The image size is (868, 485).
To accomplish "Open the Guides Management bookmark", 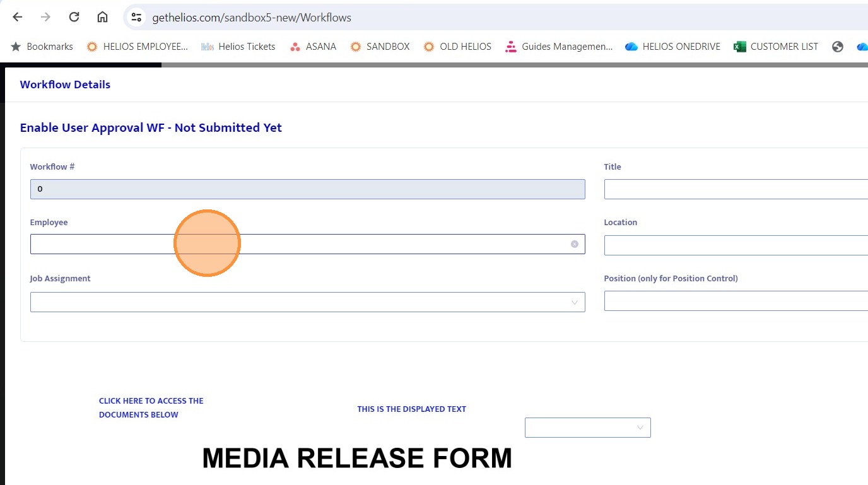I will (x=559, y=46).
